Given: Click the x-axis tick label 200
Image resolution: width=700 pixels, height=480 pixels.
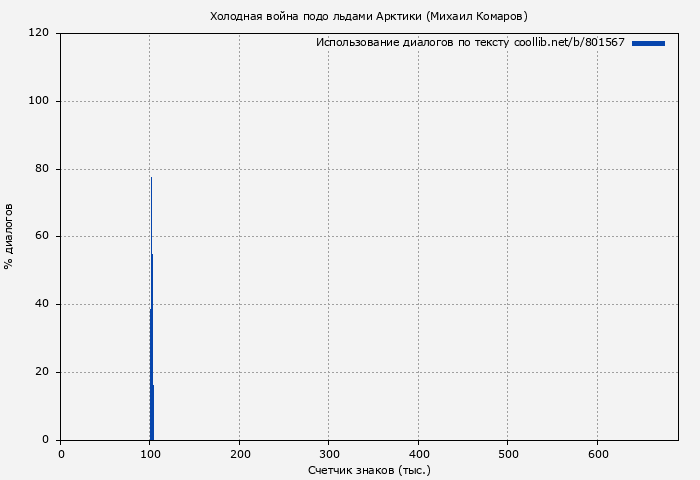Looking at the screenshot, I should [x=239, y=454].
